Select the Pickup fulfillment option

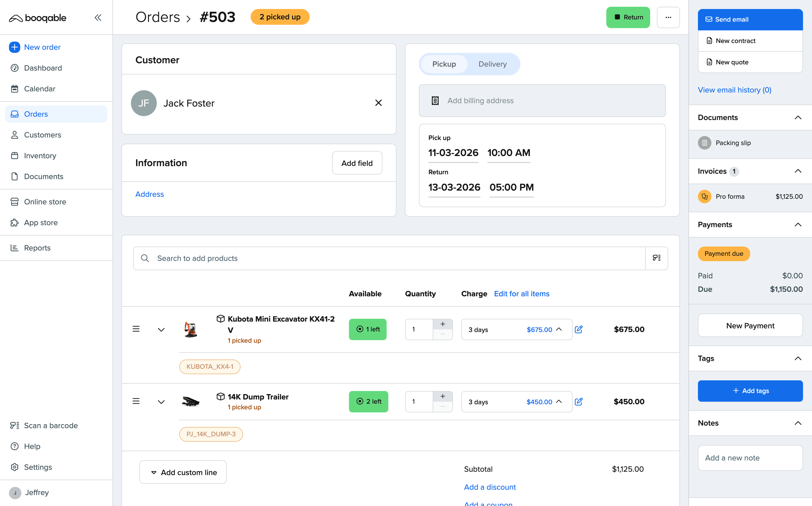[444, 64]
